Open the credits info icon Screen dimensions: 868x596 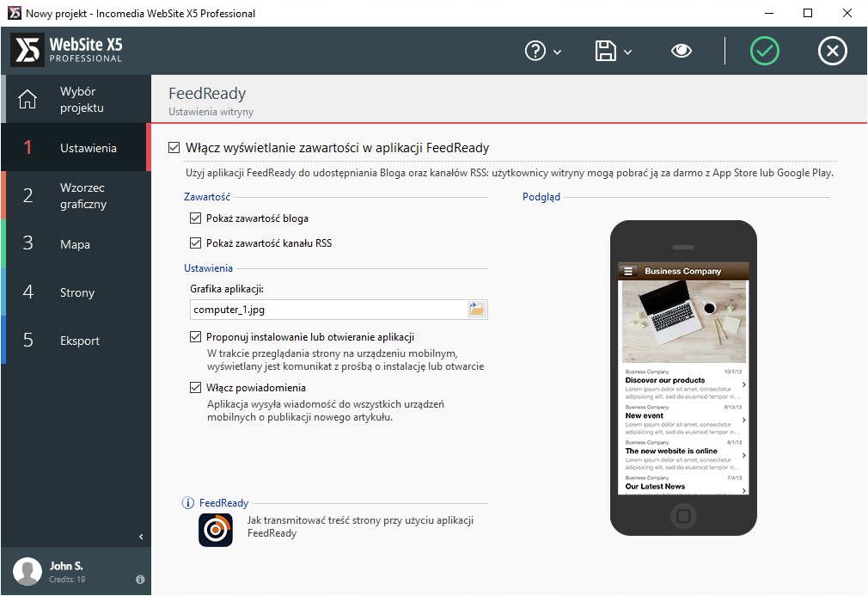[140, 580]
